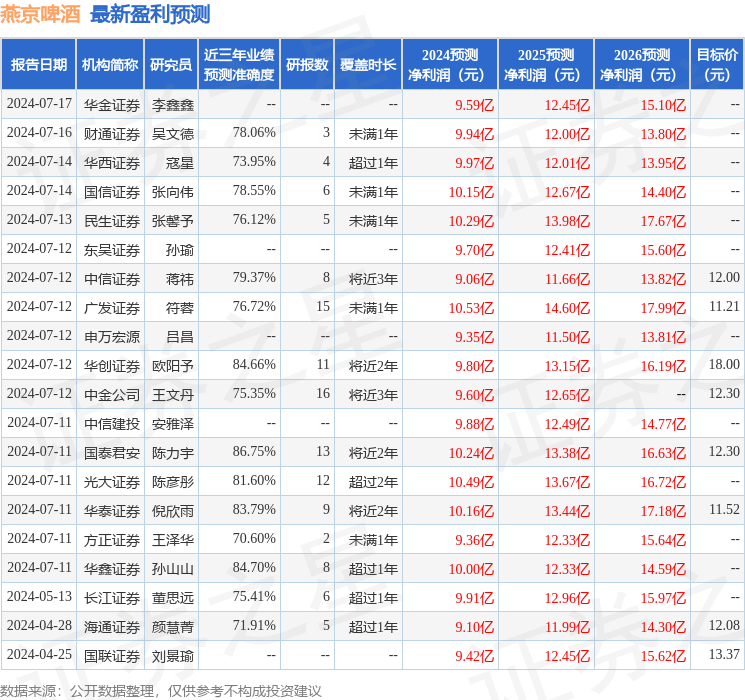This screenshot has height=700, width=745.
Task: Click coverage duration 超过2年
Action: click(373, 482)
